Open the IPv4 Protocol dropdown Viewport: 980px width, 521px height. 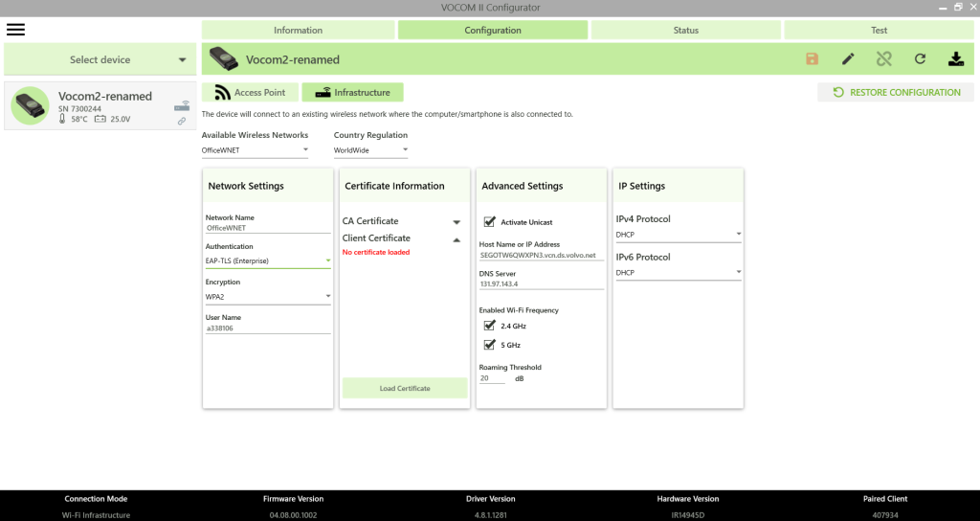pyautogui.click(x=679, y=235)
